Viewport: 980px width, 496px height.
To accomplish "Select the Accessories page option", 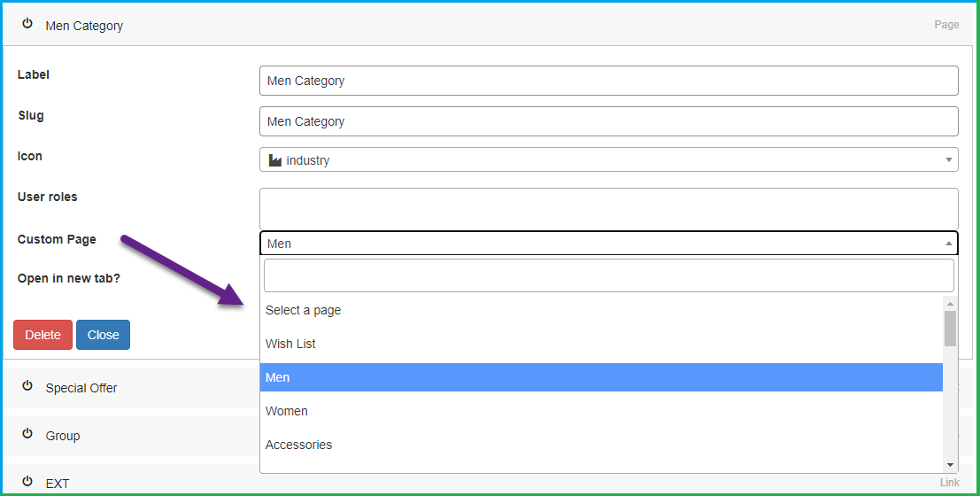I will point(298,445).
